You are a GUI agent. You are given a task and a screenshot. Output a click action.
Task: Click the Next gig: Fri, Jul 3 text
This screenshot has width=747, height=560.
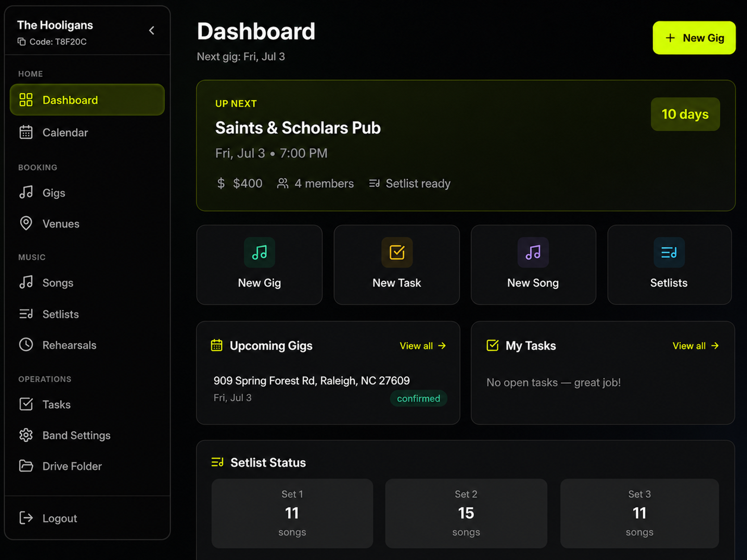point(241,56)
